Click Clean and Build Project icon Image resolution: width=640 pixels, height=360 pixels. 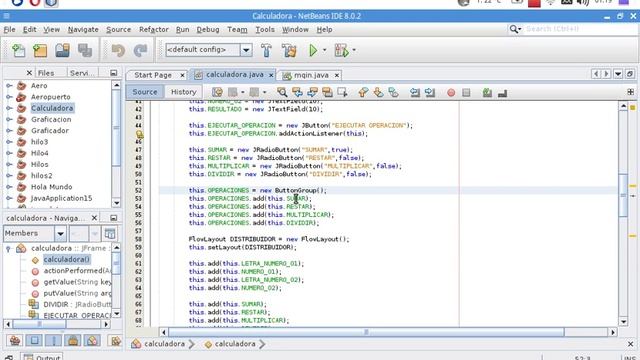pyautogui.click(x=289, y=50)
